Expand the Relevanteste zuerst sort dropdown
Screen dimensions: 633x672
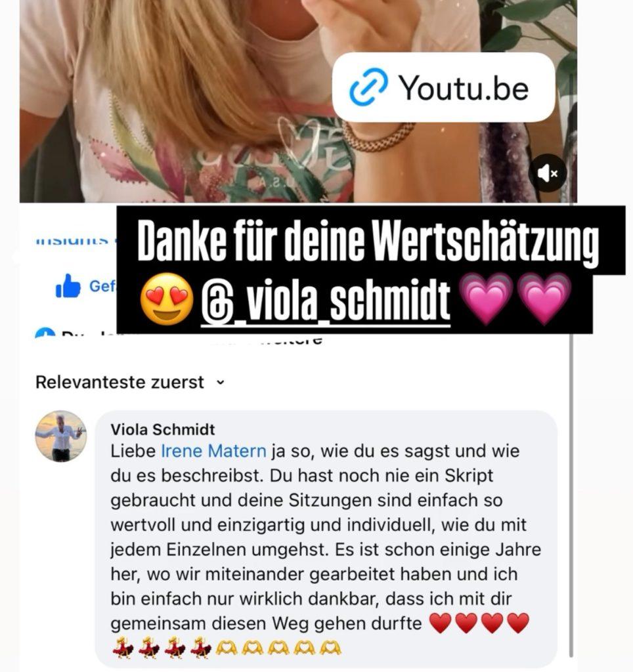(x=130, y=383)
